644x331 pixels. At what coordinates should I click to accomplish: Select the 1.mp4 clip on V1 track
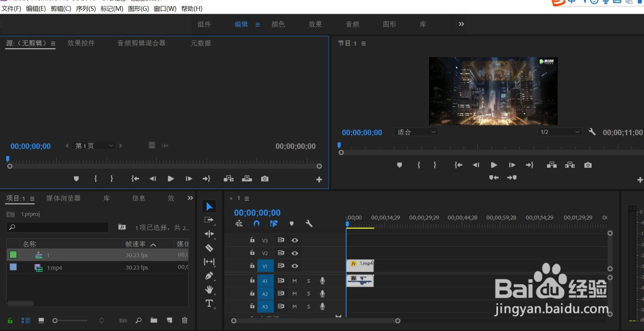pyautogui.click(x=360, y=265)
